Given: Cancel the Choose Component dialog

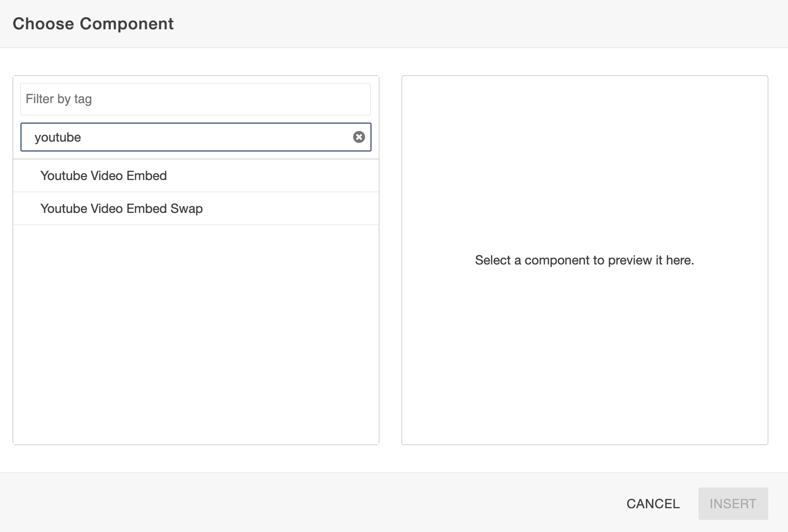Looking at the screenshot, I should coord(653,504).
